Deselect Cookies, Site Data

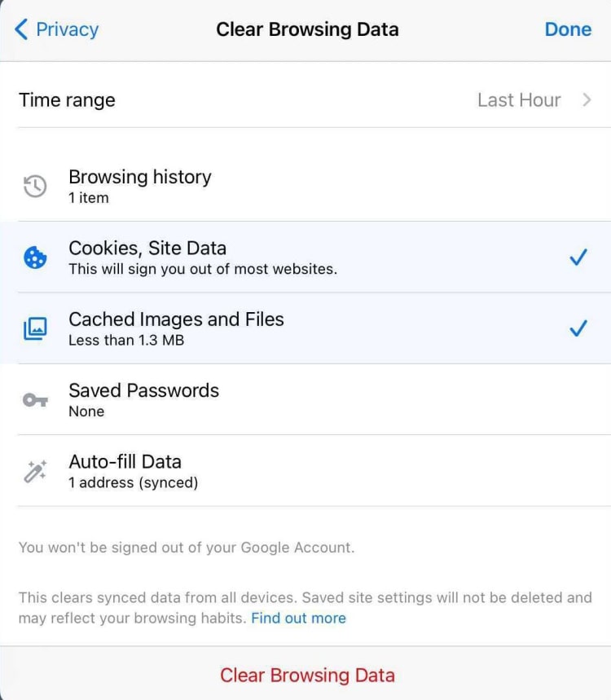pos(305,257)
